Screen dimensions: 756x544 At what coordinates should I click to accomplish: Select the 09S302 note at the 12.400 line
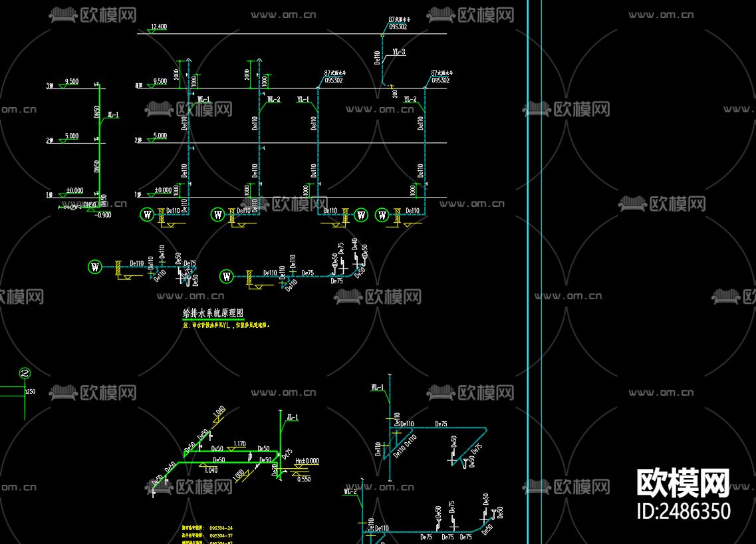[398, 27]
